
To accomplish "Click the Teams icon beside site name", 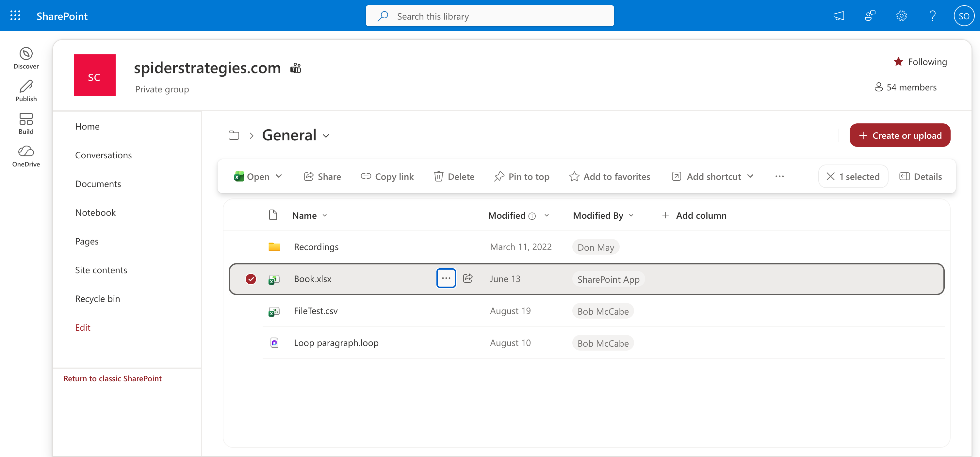I will 296,68.
